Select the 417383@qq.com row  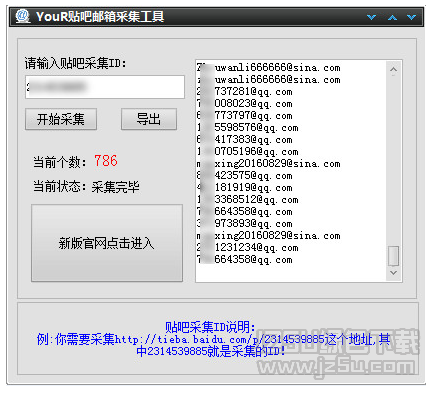pyautogui.click(x=244, y=140)
